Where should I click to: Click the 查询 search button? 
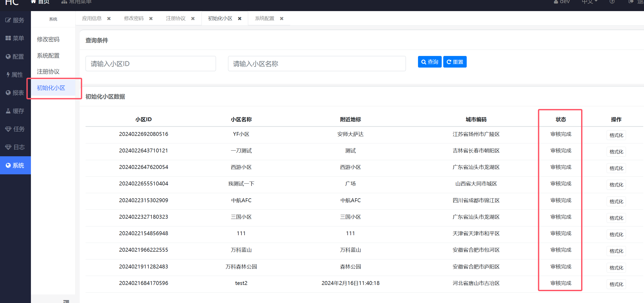(430, 62)
